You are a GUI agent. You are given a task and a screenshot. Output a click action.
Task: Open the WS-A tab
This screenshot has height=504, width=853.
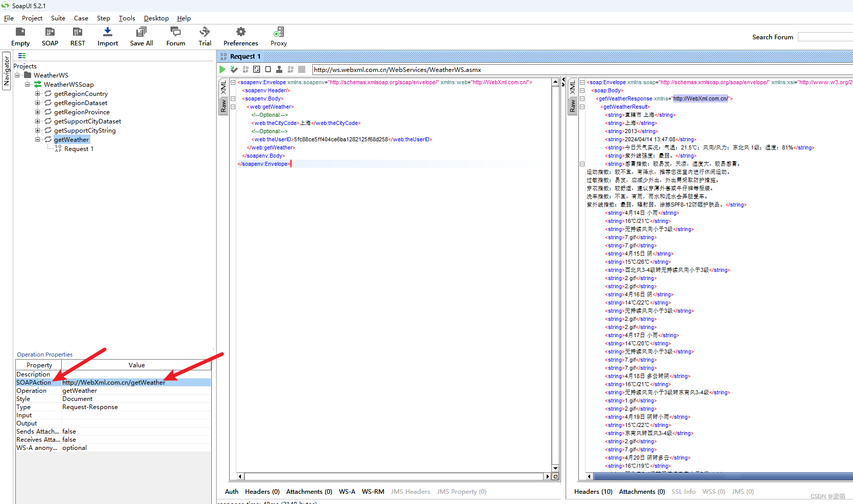[347, 492]
